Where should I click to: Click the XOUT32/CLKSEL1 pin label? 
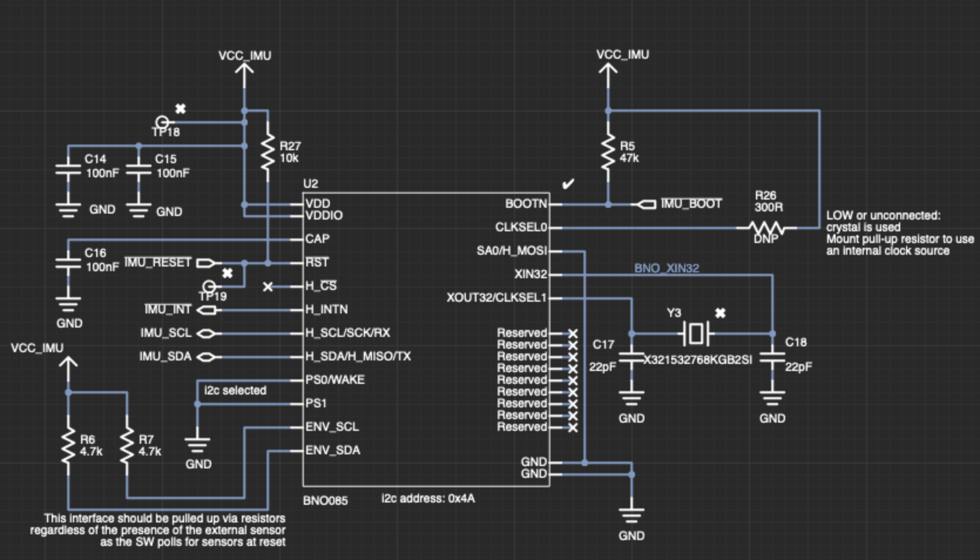[x=496, y=298]
